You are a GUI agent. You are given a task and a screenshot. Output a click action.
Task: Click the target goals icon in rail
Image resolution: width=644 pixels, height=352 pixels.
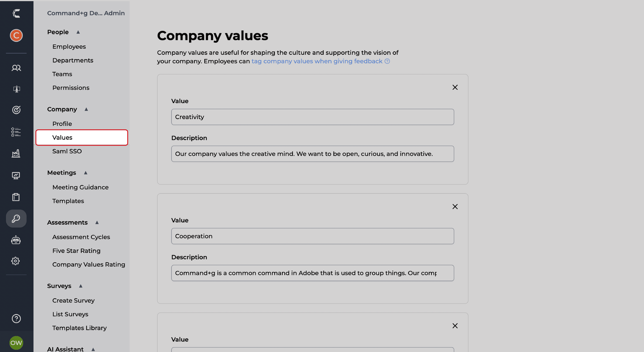click(x=16, y=110)
